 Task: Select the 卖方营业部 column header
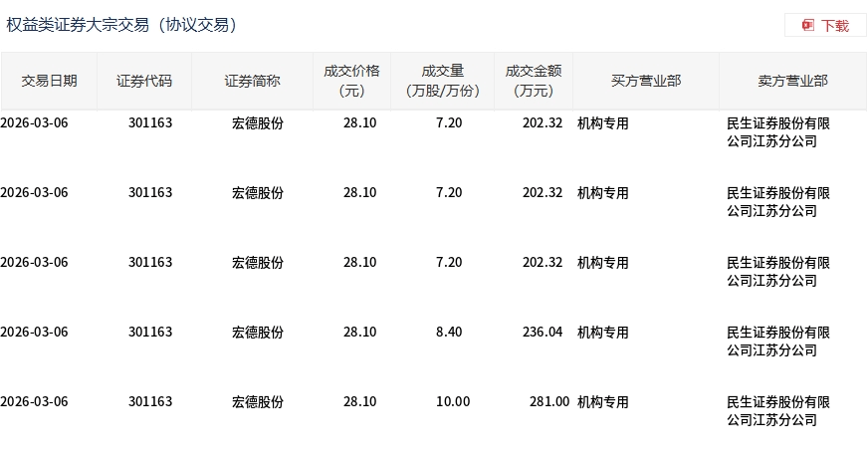[x=792, y=81]
